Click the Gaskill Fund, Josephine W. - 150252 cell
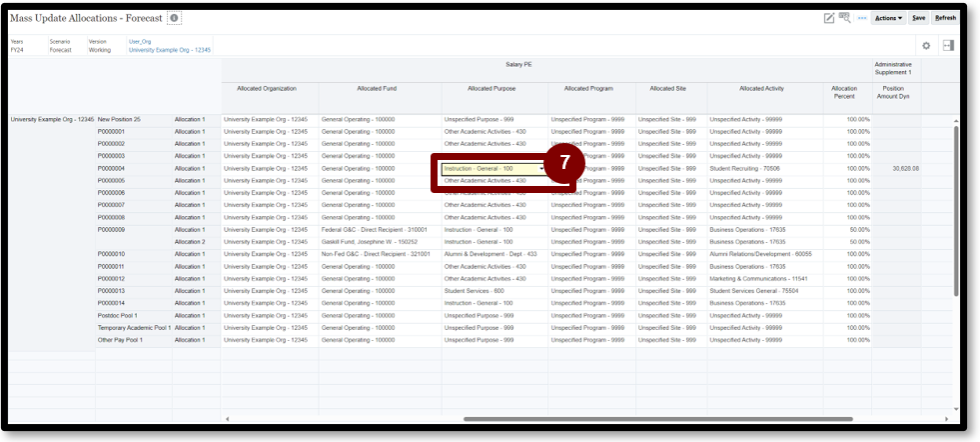980x442 pixels. click(380, 242)
